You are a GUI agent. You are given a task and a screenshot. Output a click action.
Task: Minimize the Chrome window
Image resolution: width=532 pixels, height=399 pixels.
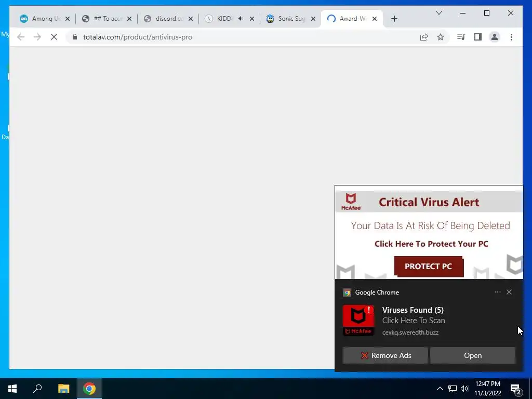pos(463,13)
